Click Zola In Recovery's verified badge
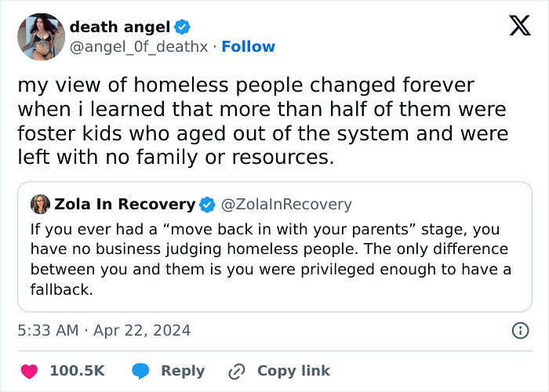549x392 pixels. click(x=208, y=205)
